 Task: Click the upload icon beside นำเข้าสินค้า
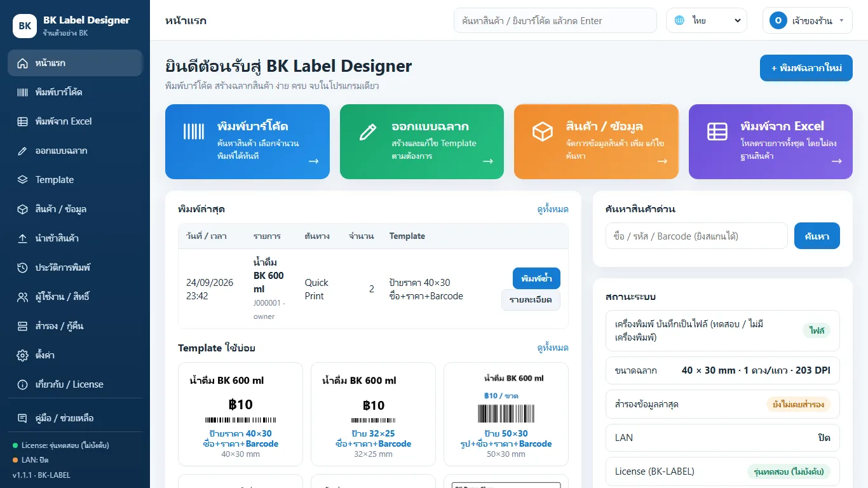[23, 238]
